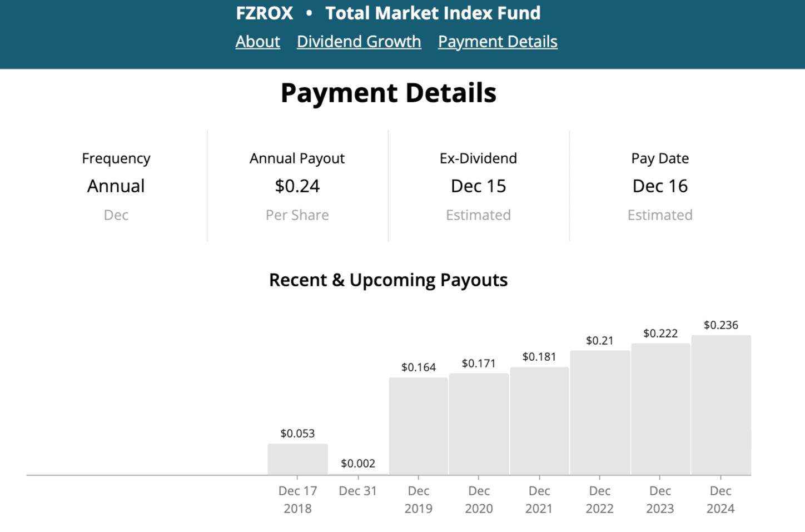Go to Dividend Growth section
The image size is (805, 532).
coord(359,42)
